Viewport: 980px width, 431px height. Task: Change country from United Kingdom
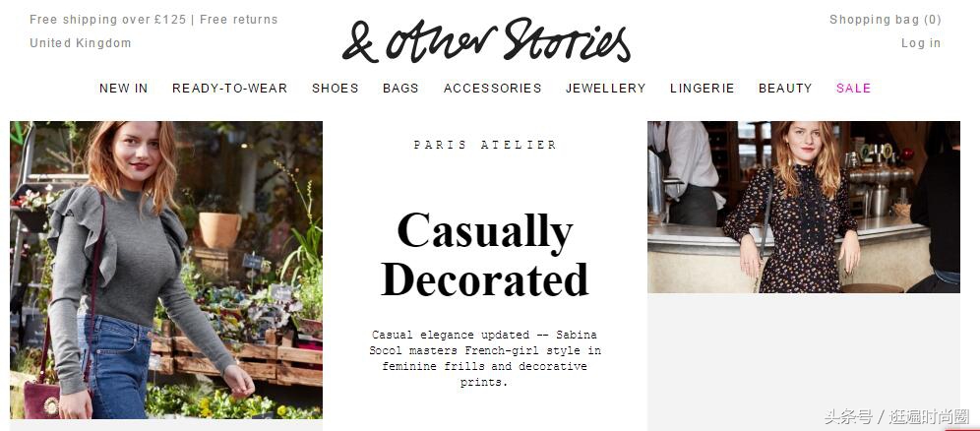pos(81,43)
